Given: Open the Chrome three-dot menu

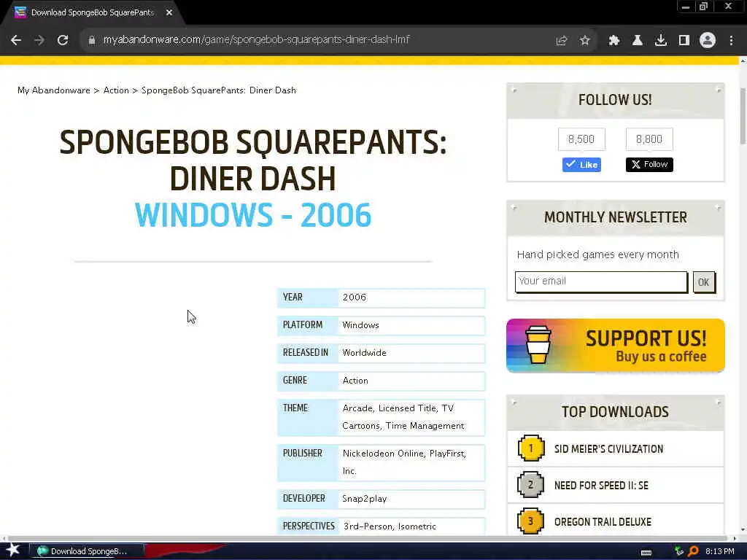Looking at the screenshot, I should [x=731, y=41].
